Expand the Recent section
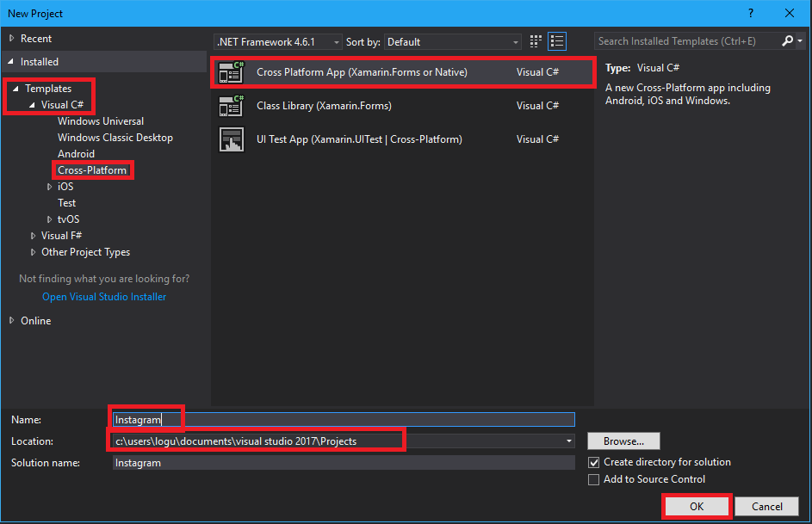 (11, 38)
